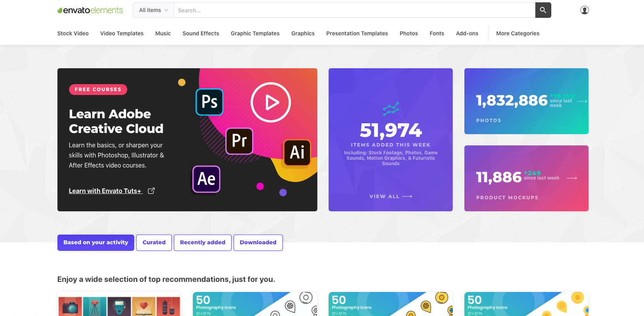Viewport: 644px width, 316px height.
Task: Follow the Learn with Envato Tuts+ link
Action: [105, 191]
